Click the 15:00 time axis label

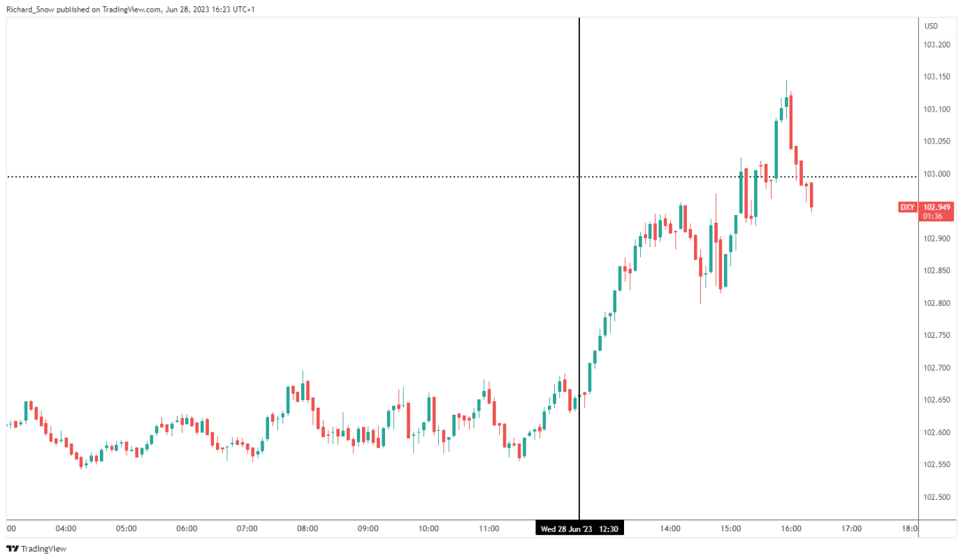point(731,529)
